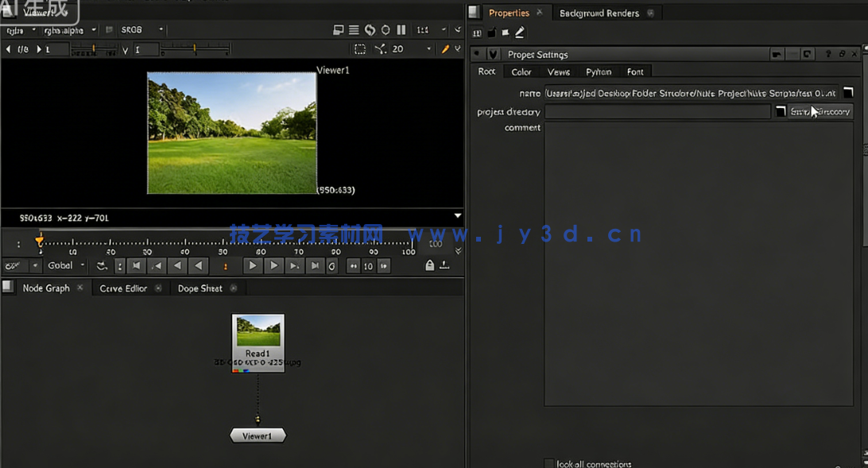The height and width of the screenshot is (468, 868).
Task: Open the Color tab in Project Settings
Action: pyautogui.click(x=521, y=72)
